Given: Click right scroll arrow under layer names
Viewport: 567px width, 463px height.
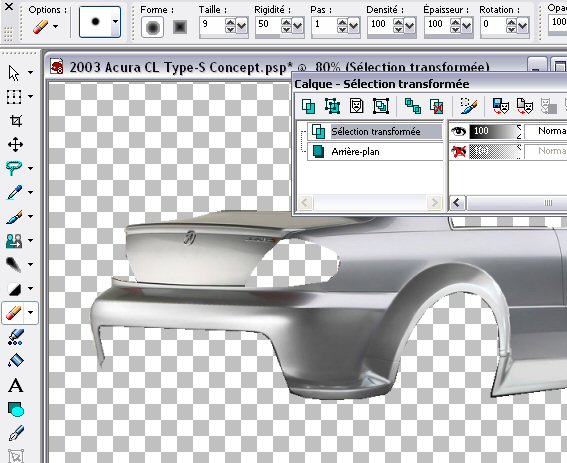Looking at the screenshot, I should (x=434, y=203).
